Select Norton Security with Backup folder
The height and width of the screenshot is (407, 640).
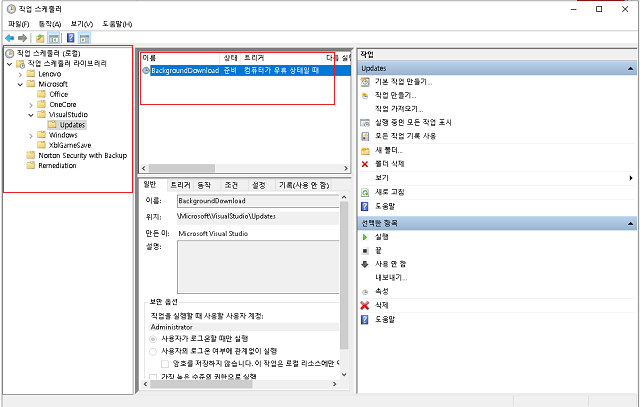point(82,156)
